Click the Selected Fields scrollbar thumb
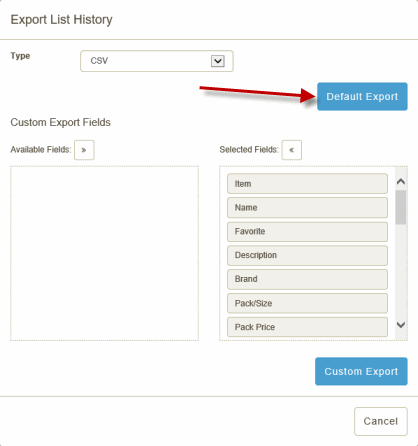Image resolution: width=418 pixels, height=446 pixels. tap(401, 207)
